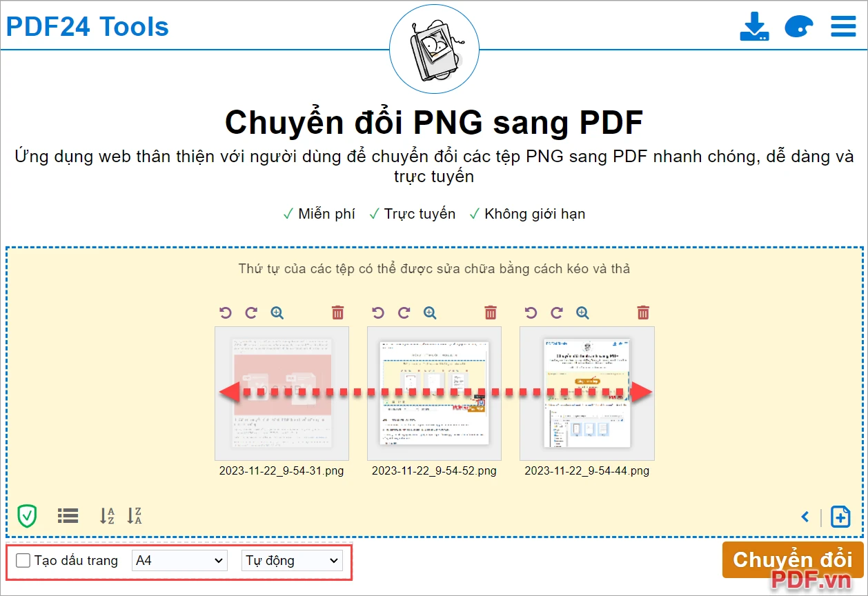
Task: Sort files descending Z to A
Action: click(135, 515)
